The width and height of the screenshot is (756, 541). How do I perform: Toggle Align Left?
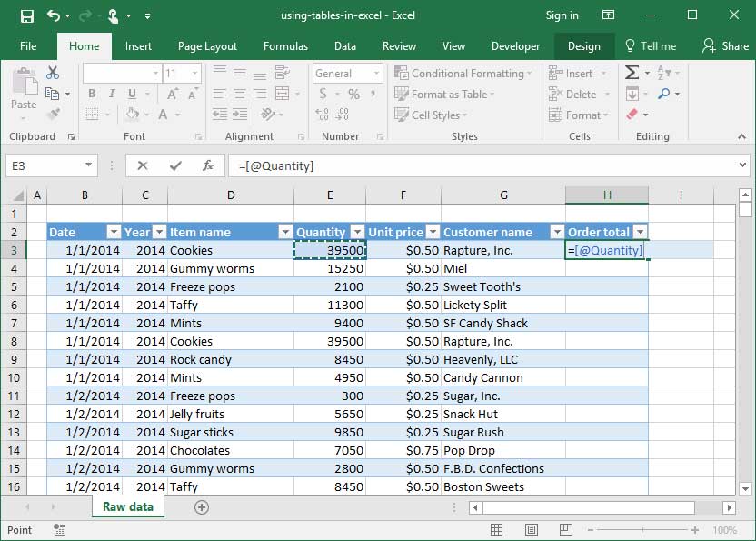click(x=219, y=94)
